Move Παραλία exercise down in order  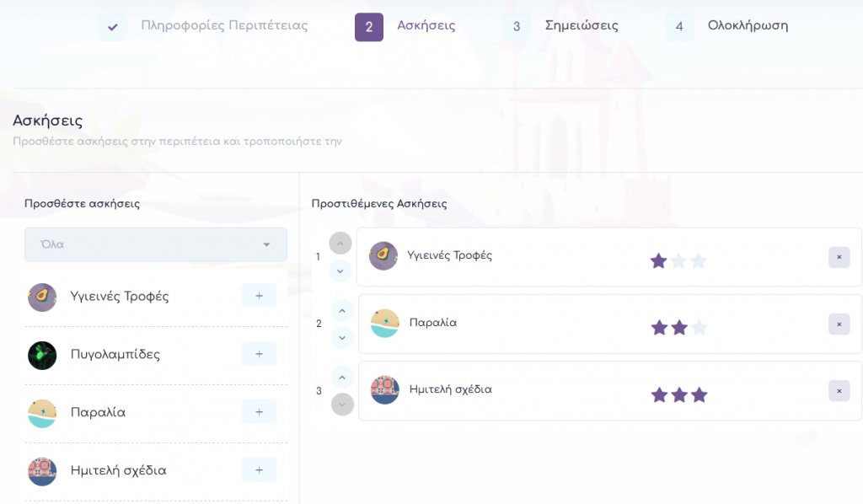tap(341, 337)
